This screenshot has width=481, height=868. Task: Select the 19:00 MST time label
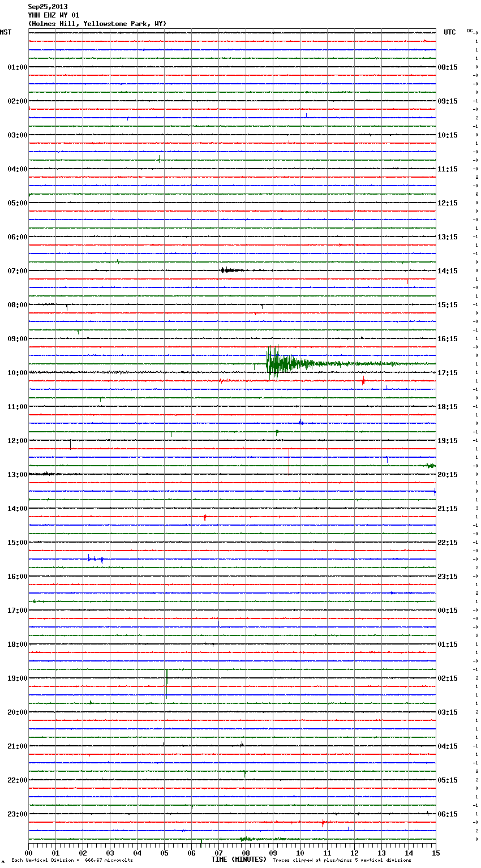tap(18, 678)
